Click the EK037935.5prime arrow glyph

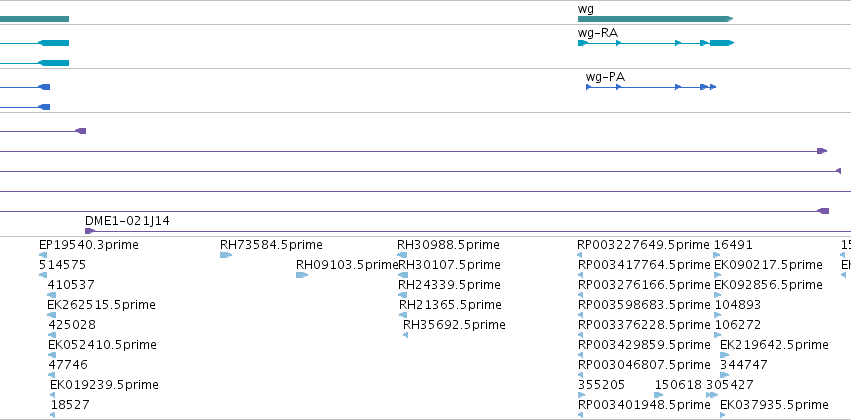pyautogui.click(x=722, y=416)
